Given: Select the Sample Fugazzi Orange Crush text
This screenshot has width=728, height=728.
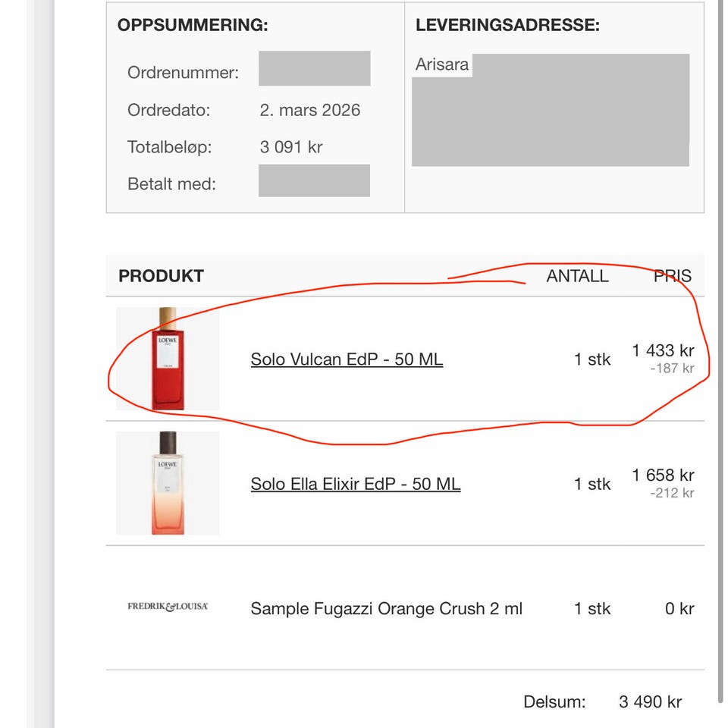Looking at the screenshot, I should pos(386,608).
